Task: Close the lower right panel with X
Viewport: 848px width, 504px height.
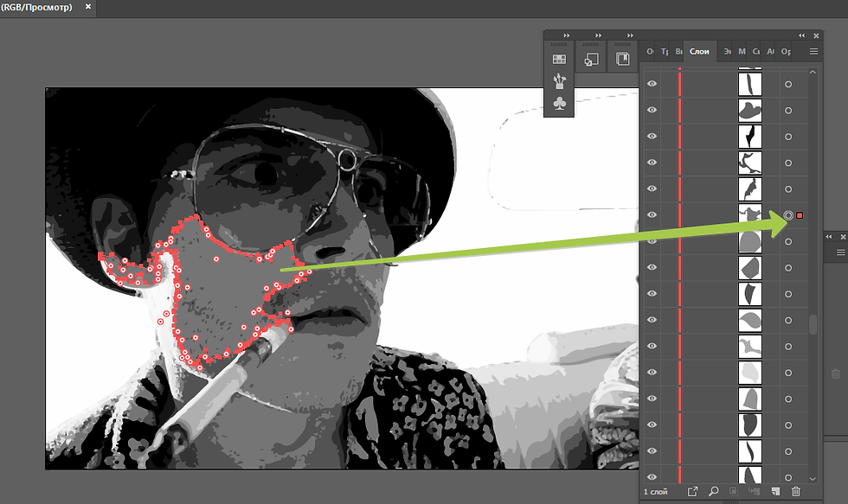Action: (x=843, y=237)
